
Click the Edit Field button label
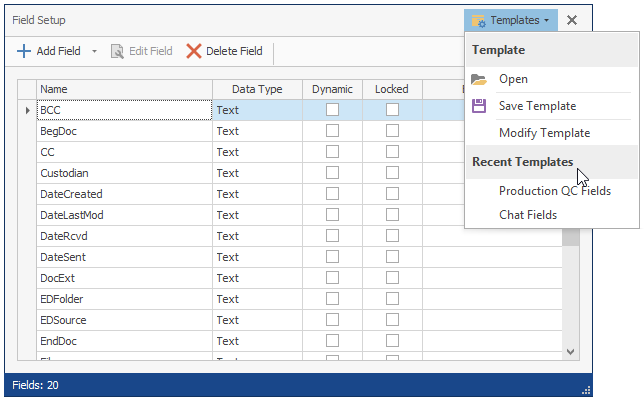pos(151,51)
